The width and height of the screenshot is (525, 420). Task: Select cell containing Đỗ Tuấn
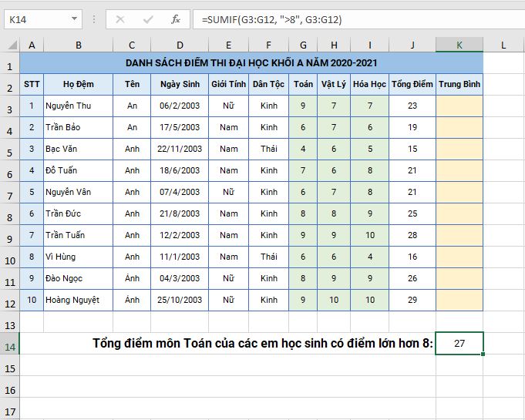tap(79, 170)
